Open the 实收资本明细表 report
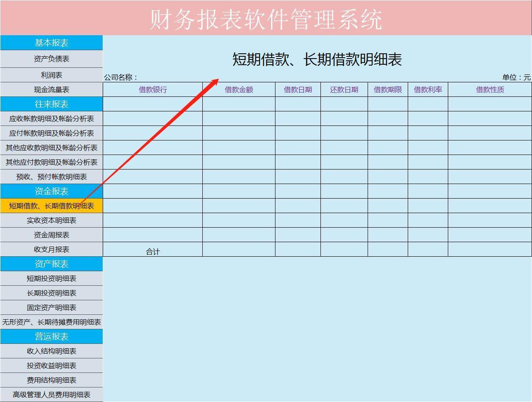532x402 pixels. click(52, 220)
